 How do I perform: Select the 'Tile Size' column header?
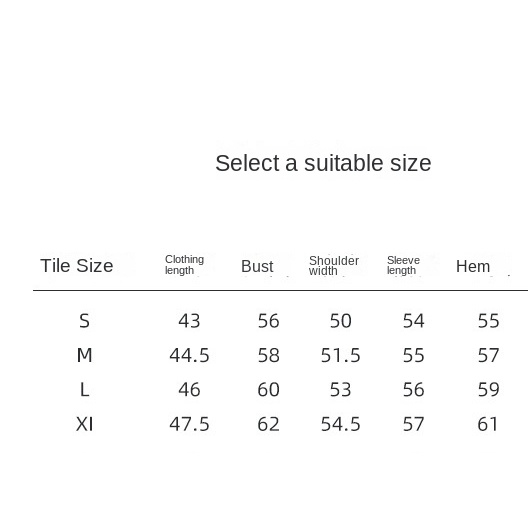tap(77, 266)
